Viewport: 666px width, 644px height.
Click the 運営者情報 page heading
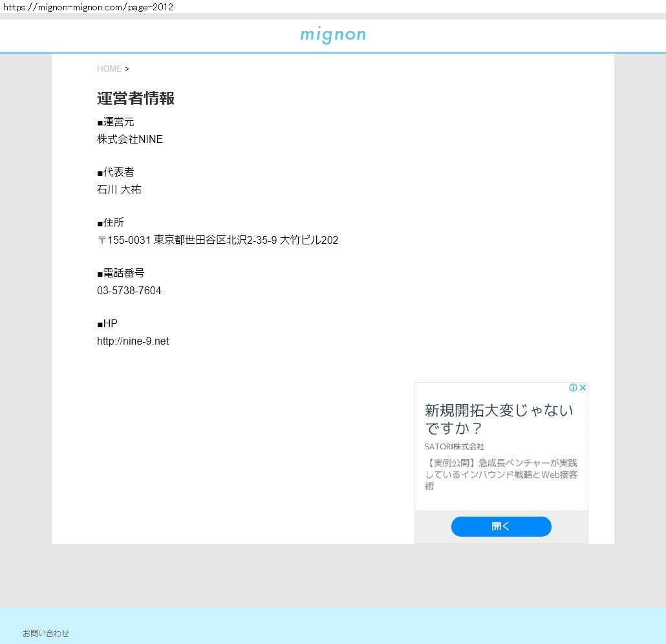(x=136, y=98)
